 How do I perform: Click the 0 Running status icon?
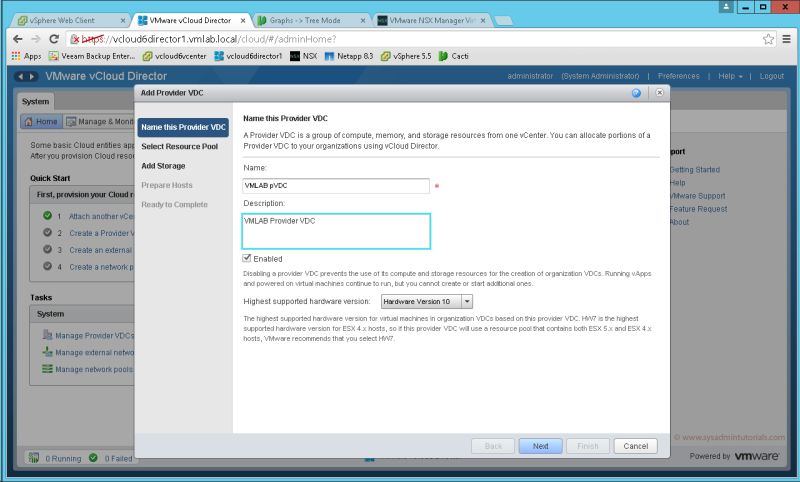point(34,458)
